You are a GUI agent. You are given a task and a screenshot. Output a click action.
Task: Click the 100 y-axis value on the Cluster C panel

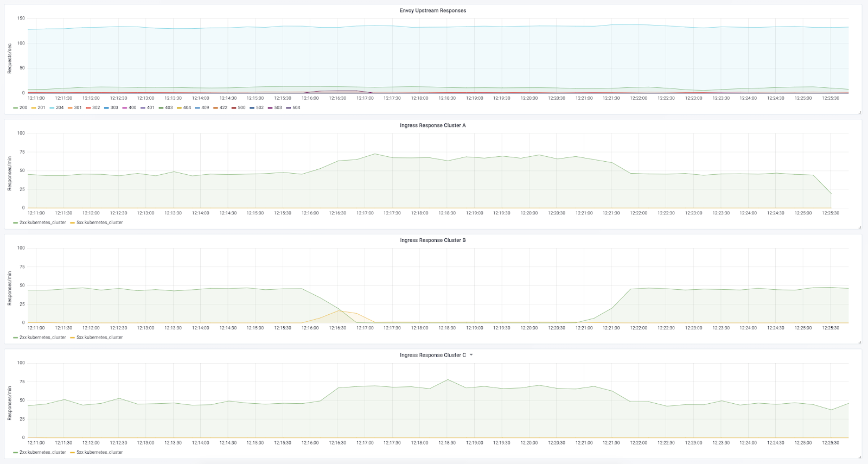(21, 363)
